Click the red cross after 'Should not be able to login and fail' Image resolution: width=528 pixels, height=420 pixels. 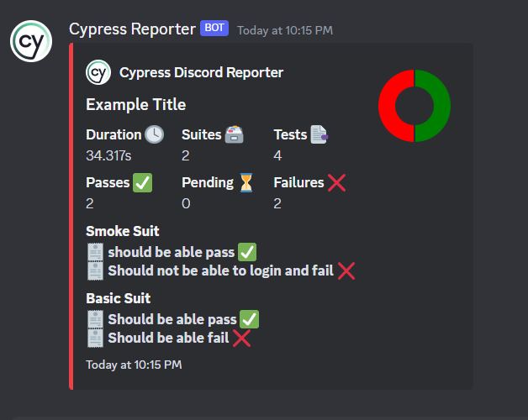pos(346,271)
